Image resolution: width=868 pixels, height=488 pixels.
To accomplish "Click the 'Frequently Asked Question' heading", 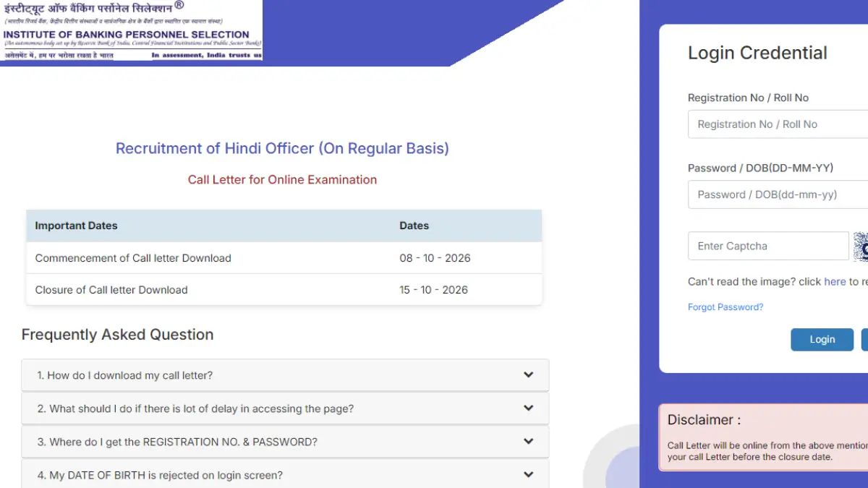I will click(x=117, y=335).
